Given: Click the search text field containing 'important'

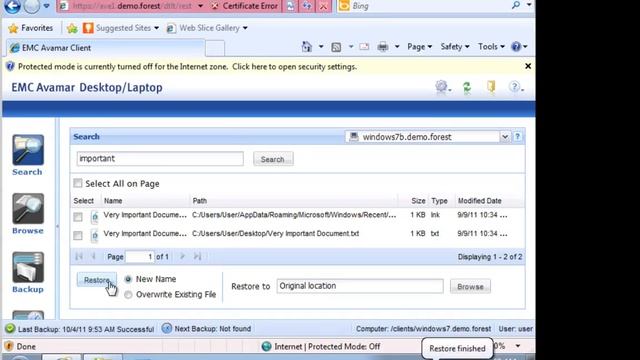Looking at the screenshot, I should (x=160, y=159).
